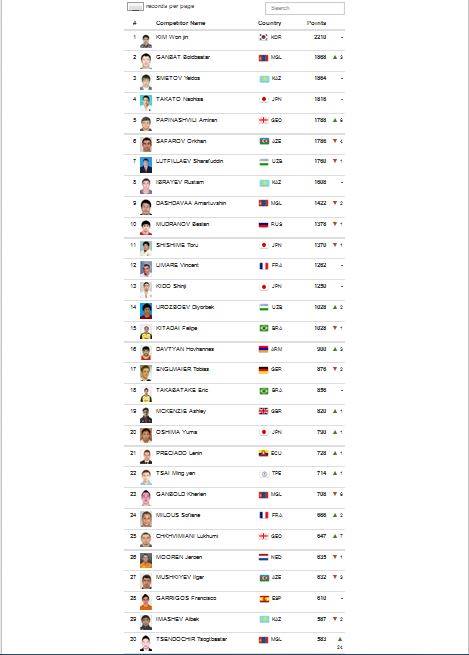Open KITADAI Felipe's profile photo
469x655 pixels.
pyautogui.click(x=146, y=332)
